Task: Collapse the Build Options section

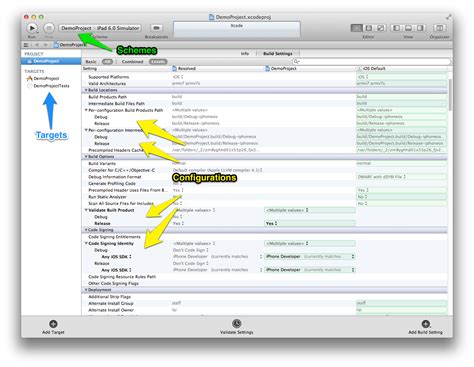Action: 86,157
